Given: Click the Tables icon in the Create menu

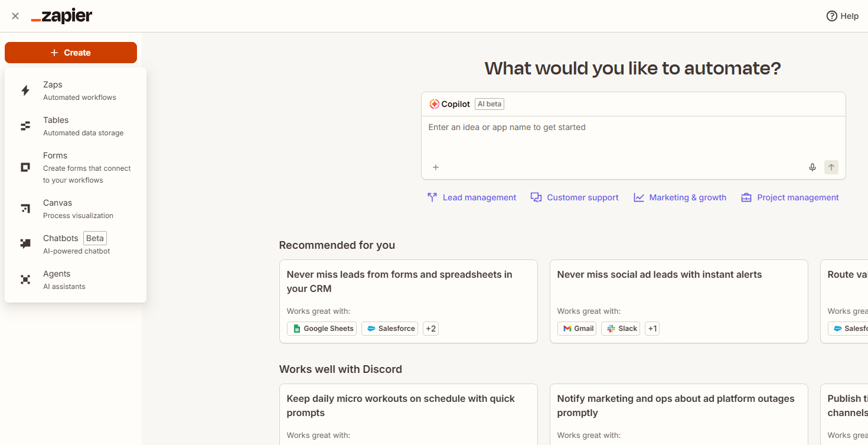Looking at the screenshot, I should (x=25, y=126).
